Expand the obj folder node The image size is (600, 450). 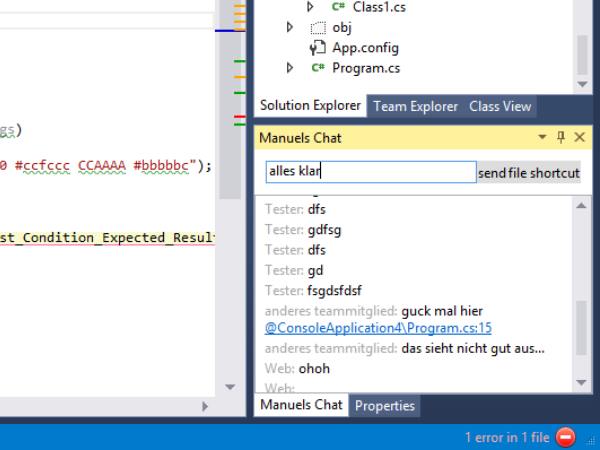tap(290, 27)
